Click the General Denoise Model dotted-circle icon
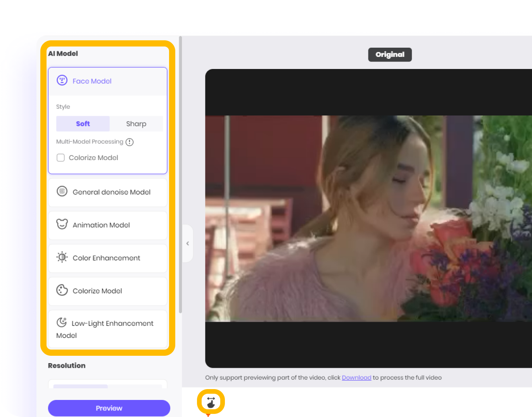This screenshot has width=532, height=417. click(62, 191)
